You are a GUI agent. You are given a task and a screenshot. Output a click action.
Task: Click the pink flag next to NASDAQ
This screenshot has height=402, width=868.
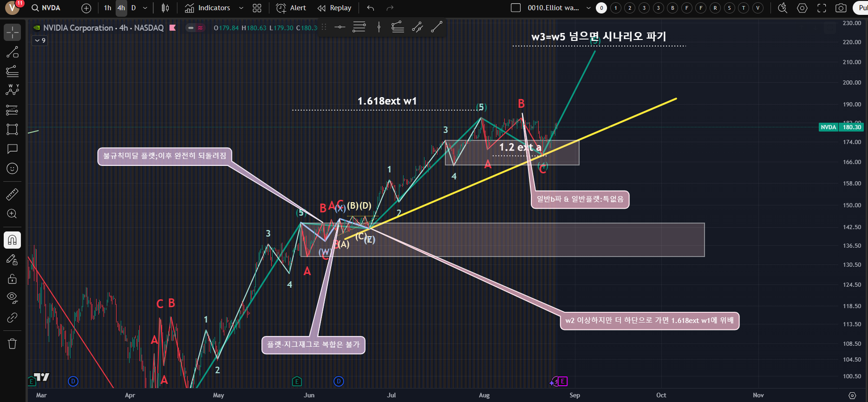(x=173, y=28)
